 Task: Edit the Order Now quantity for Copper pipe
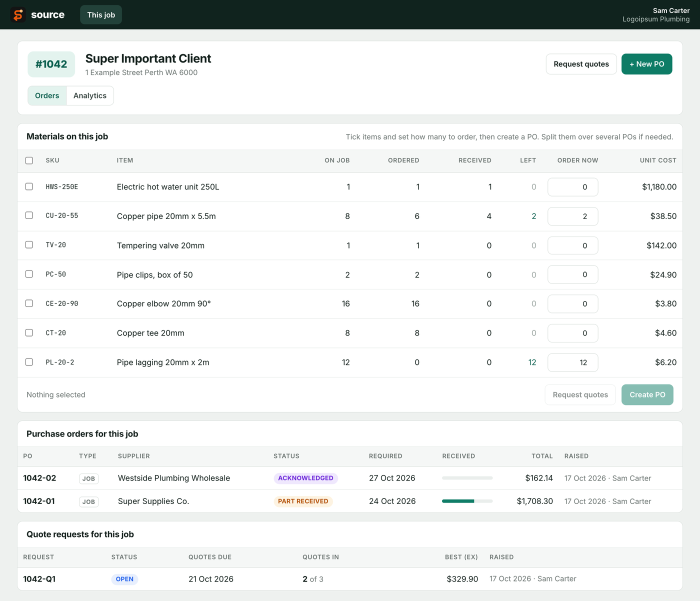572,216
